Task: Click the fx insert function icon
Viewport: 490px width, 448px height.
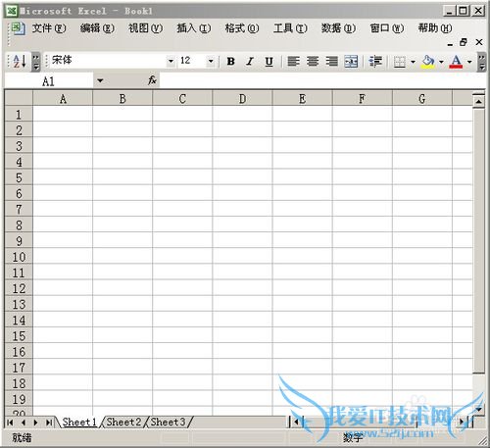Action: (x=152, y=80)
